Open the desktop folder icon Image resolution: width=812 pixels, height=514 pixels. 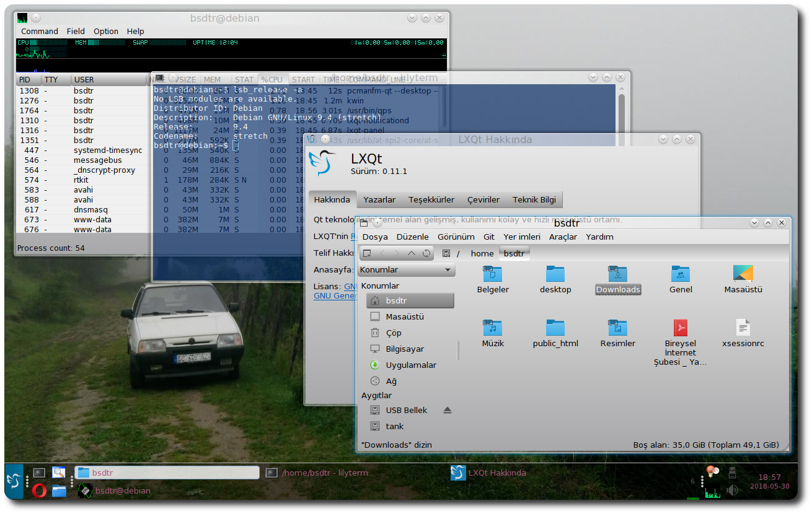[x=555, y=279]
